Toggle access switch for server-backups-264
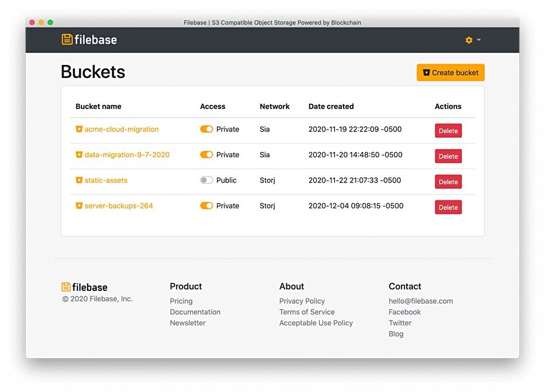 click(x=207, y=205)
